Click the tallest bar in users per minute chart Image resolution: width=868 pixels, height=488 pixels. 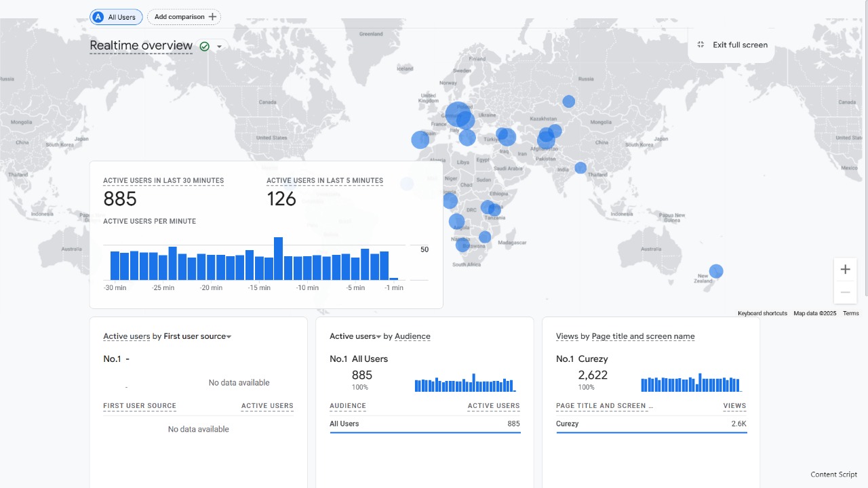coord(278,259)
